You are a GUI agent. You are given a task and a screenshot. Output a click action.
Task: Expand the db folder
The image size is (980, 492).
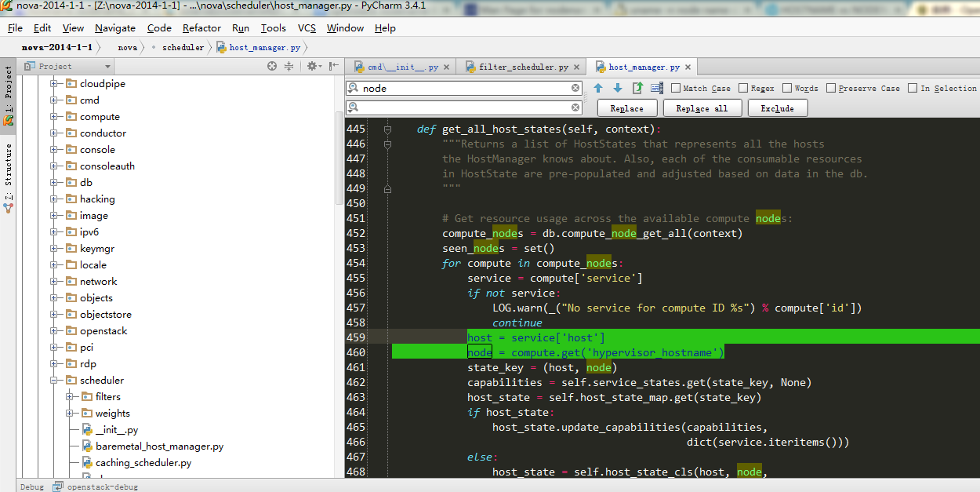(54, 183)
